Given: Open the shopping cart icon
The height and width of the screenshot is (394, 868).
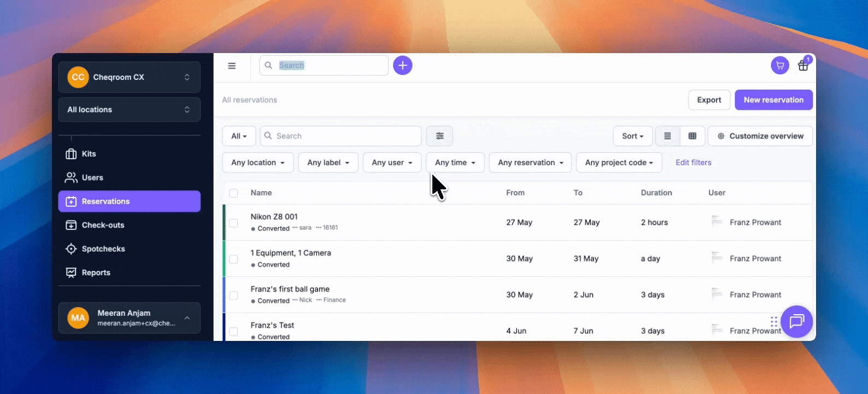Looking at the screenshot, I should click(779, 66).
